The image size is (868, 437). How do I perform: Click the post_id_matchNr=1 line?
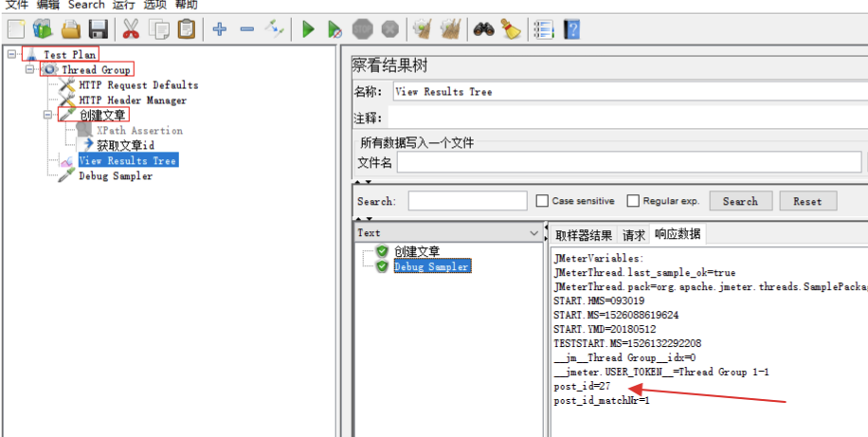601,400
